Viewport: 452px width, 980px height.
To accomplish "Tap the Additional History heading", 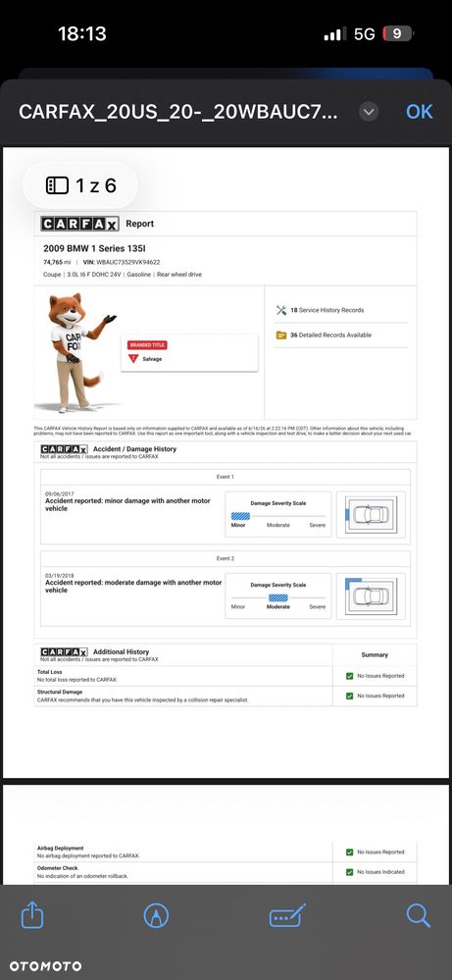I will (122, 651).
